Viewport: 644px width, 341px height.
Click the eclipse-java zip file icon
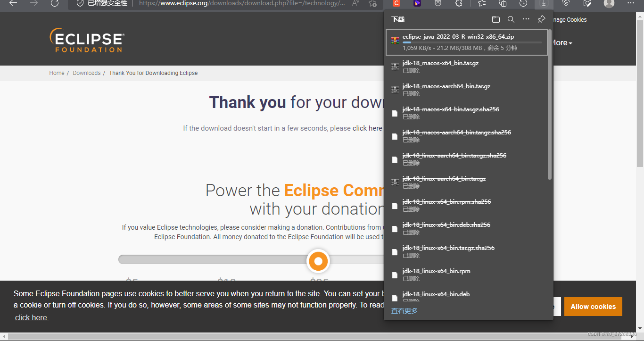[x=395, y=41]
